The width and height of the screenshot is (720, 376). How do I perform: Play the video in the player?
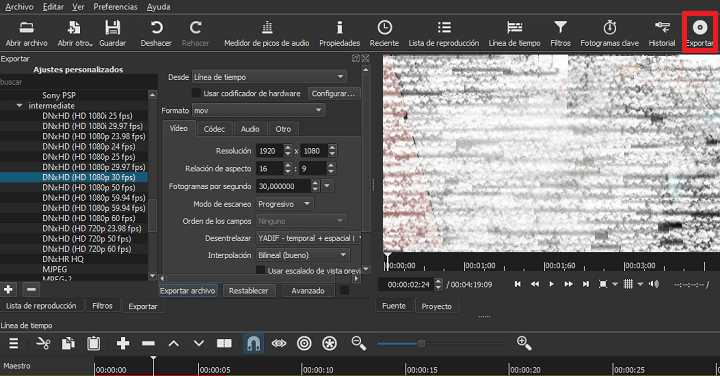(551, 284)
